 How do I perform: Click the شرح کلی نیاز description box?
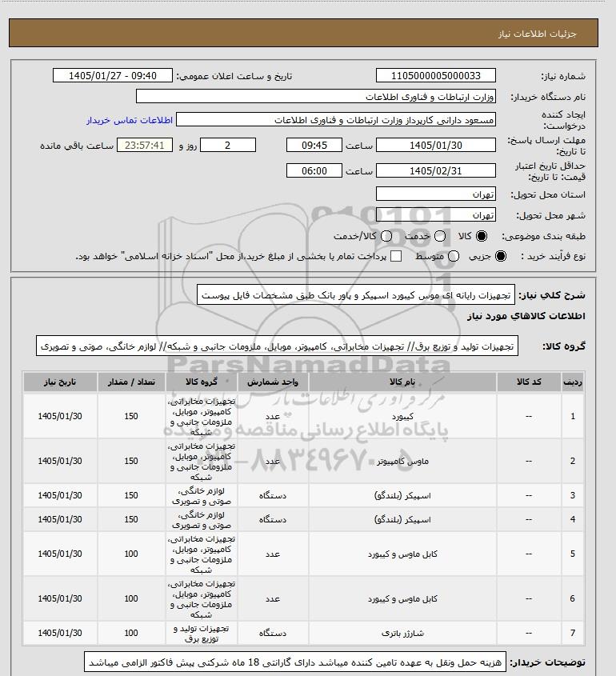pos(356,295)
